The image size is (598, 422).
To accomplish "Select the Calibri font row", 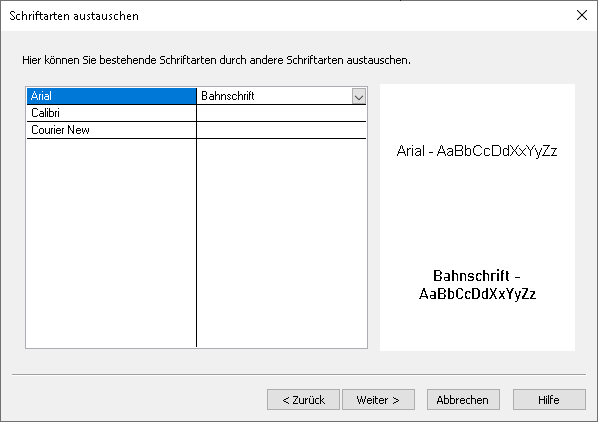I will coord(111,113).
